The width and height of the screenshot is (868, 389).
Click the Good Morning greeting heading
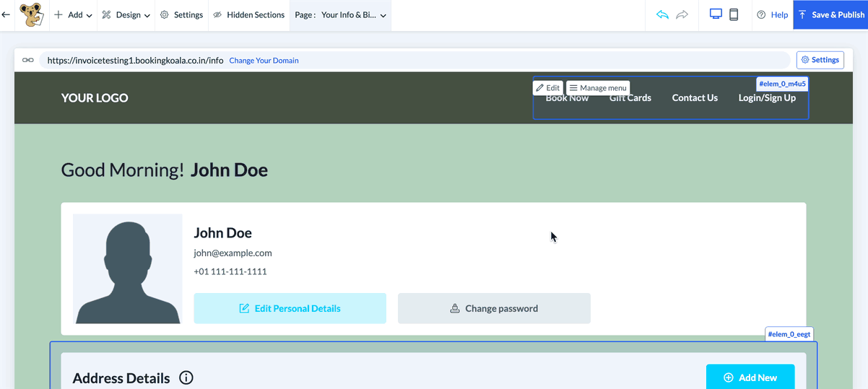point(165,170)
